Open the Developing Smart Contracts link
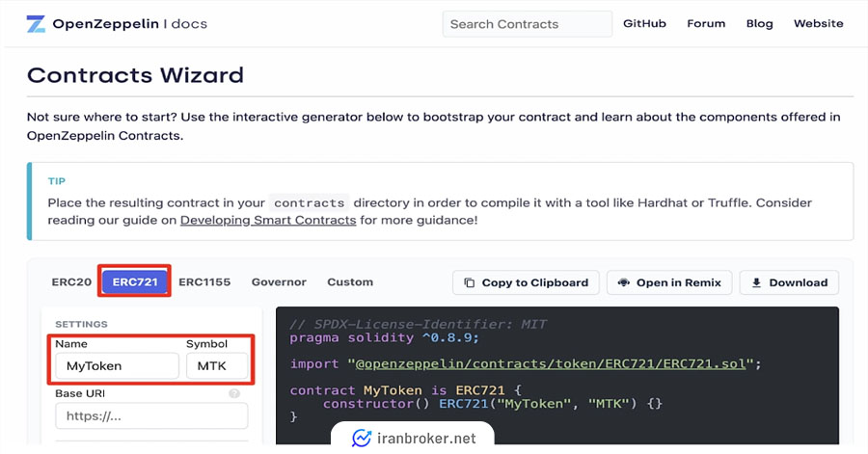 click(268, 220)
